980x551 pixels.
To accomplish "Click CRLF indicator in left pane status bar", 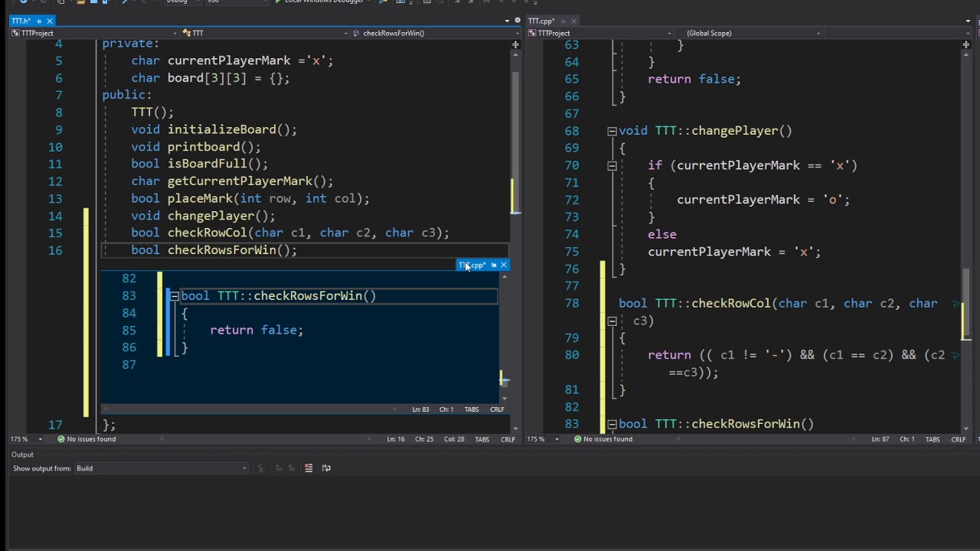I will pos(508,439).
